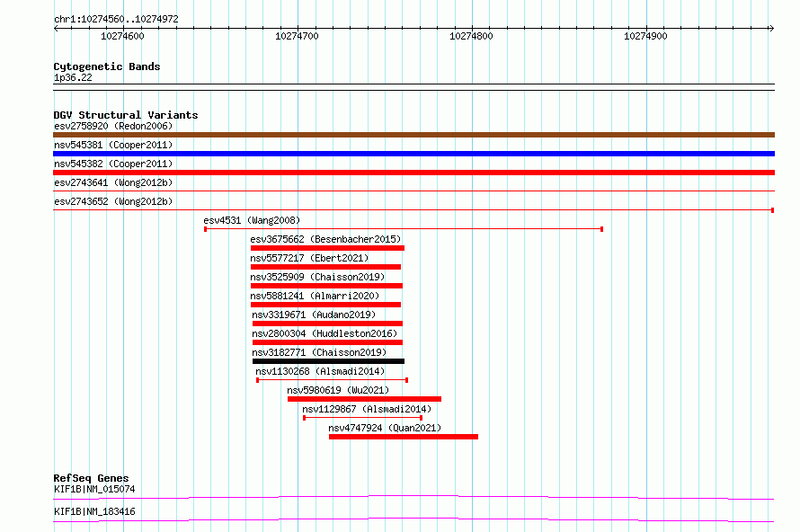This screenshot has height=532, width=800.
Task: Click the esv4531 (Wang2008) variant label
Action: click(252, 220)
